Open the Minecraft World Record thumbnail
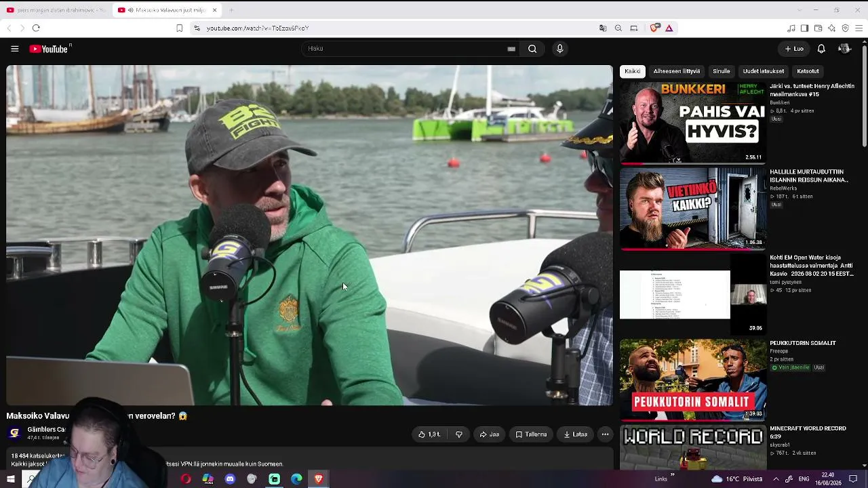The height and width of the screenshot is (488, 868). [x=692, y=447]
